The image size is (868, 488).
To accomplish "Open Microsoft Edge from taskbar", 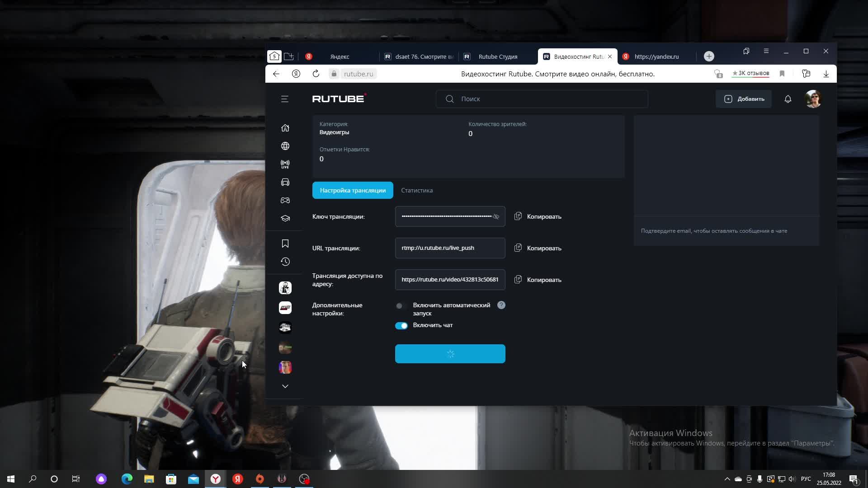I will coord(127,479).
